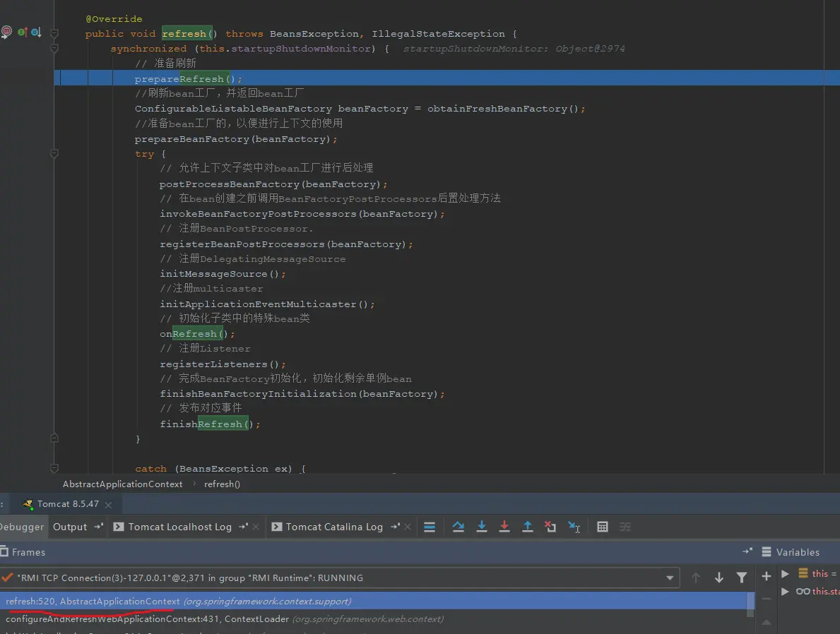Viewport: 840px width, 634px height.
Task: Click the Step Into debugger icon
Action: (x=482, y=527)
